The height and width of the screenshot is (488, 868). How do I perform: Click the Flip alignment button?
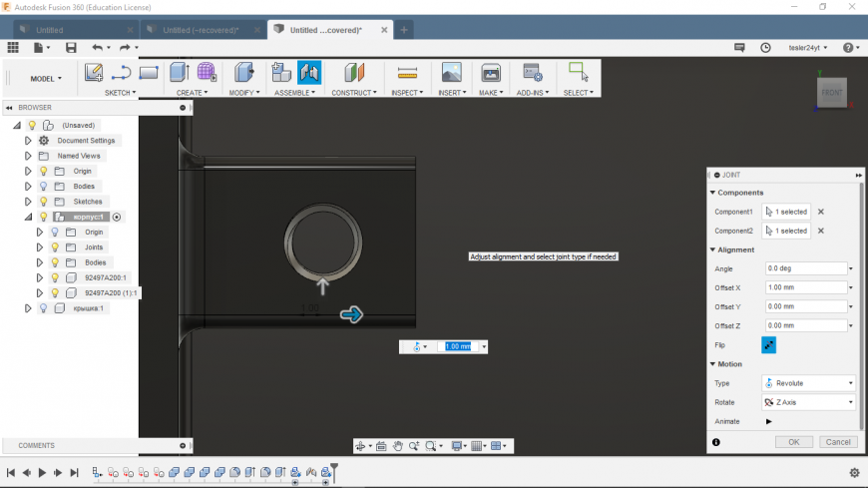[768, 345]
